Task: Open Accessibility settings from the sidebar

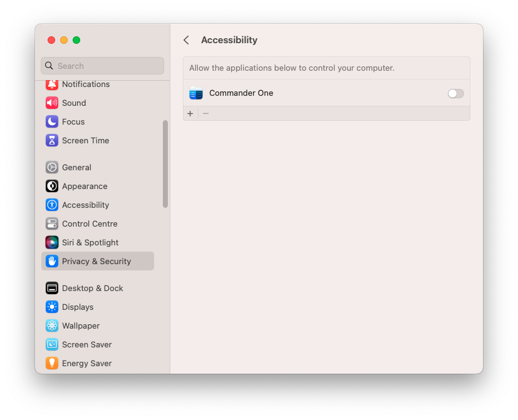Action: click(85, 205)
